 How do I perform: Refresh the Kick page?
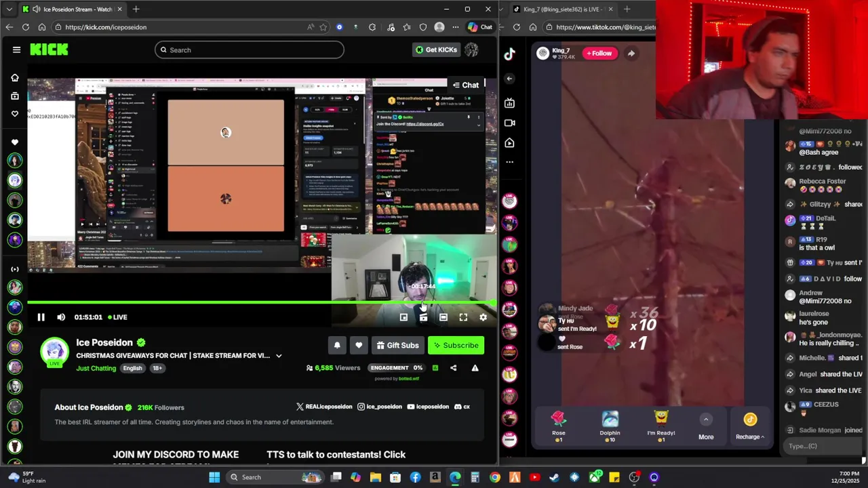click(x=26, y=27)
